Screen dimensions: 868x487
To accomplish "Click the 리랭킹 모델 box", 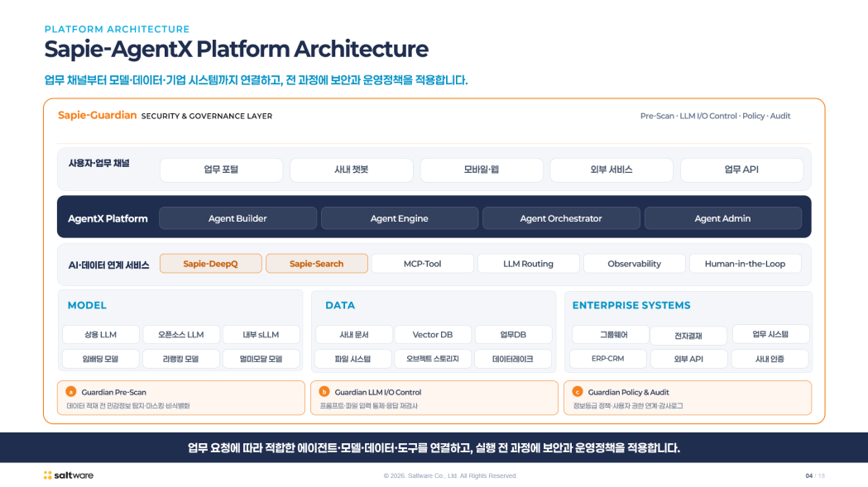I will (181, 359).
